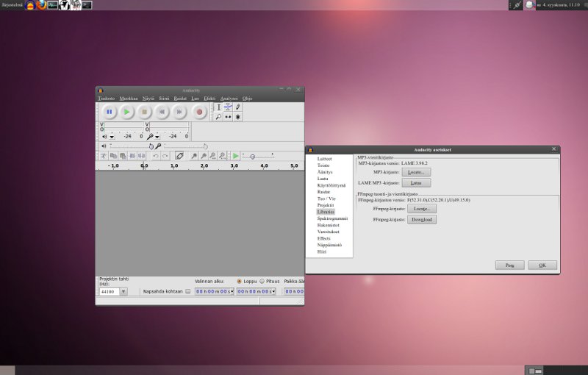Adjust the input volume slider

pyautogui.click(x=185, y=146)
